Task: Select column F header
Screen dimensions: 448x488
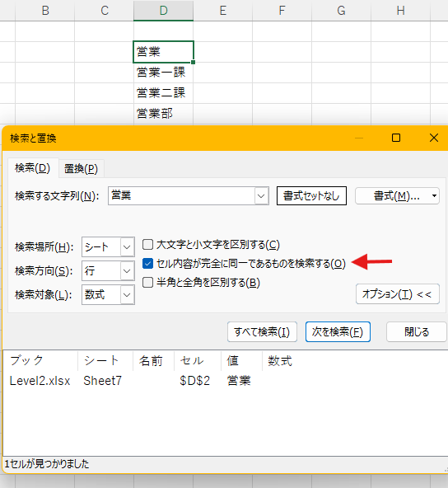Action: pos(282,11)
